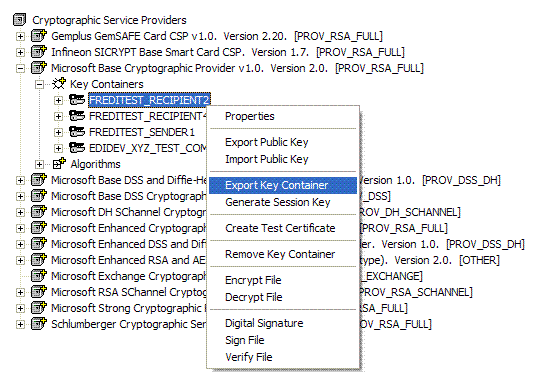Click the FREDITEST_SENDER1 key container icon

[77, 132]
